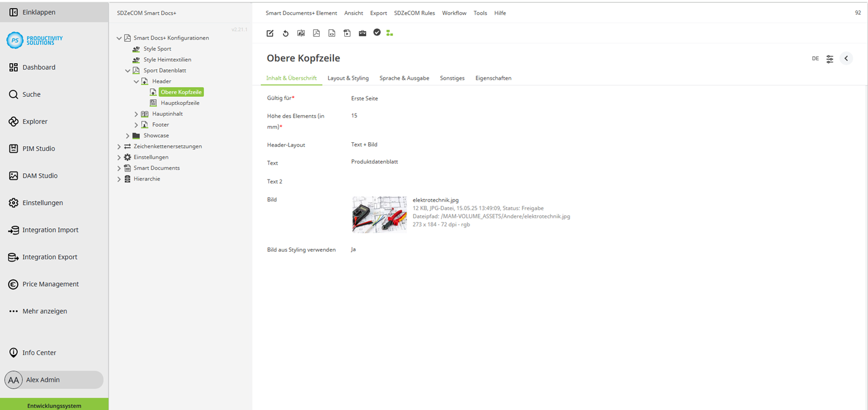
Task: Expand the Smart Documents tree node
Action: 119,168
